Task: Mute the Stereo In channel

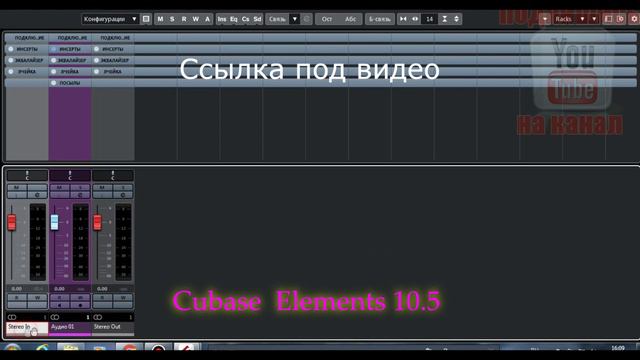Action: pos(17,187)
